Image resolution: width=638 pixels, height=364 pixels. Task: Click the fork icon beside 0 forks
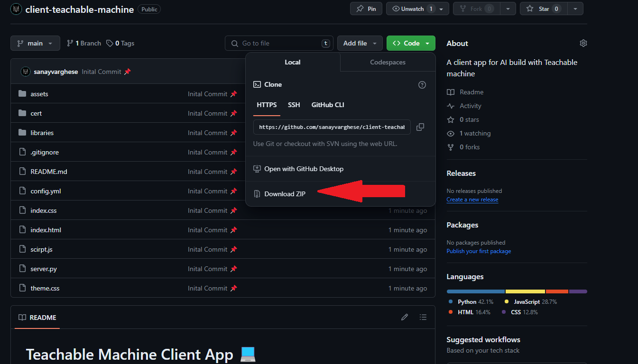tap(451, 147)
